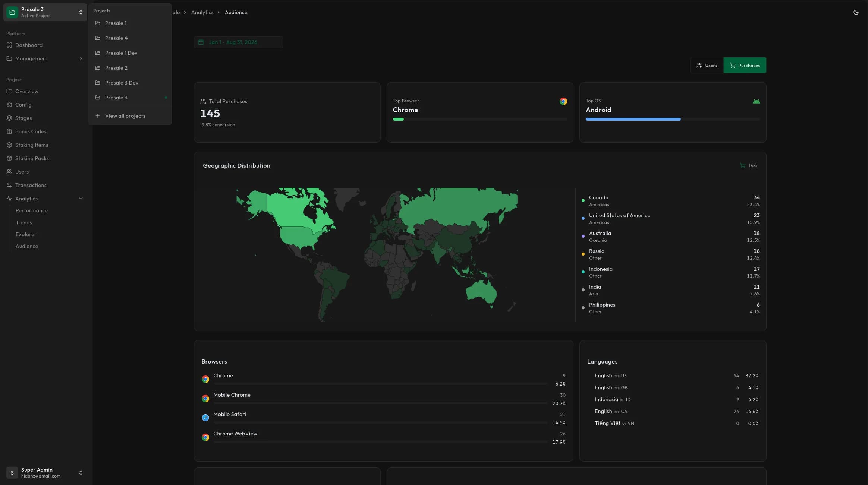The height and width of the screenshot is (485, 868).
Task: Click the Stages layers icon
Action: 9,118
